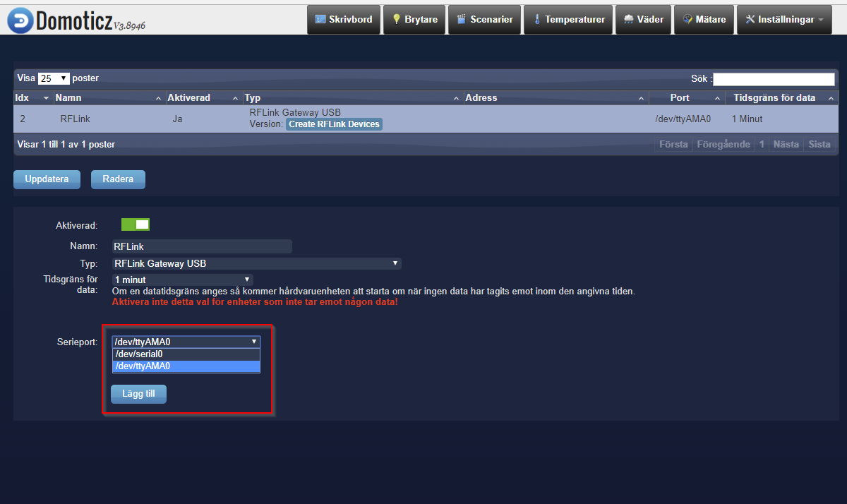847x504 pixels.
Task: Choose /dev/ttyAMA0 option in the list
Action: click(186, 366)
